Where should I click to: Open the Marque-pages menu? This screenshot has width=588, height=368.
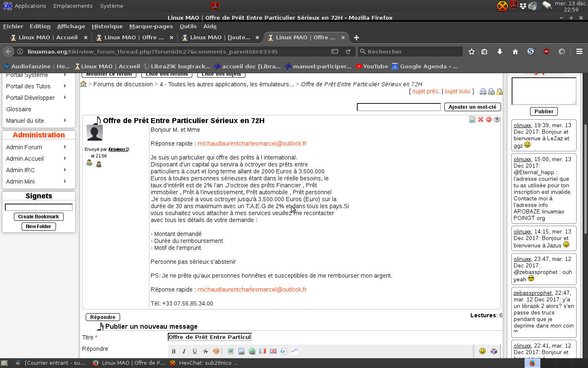[151, 26]
